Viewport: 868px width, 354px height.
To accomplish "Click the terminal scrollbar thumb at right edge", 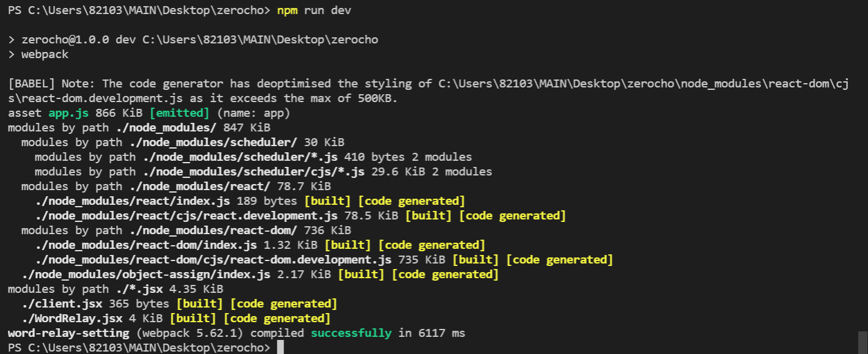I will (862, 342).
